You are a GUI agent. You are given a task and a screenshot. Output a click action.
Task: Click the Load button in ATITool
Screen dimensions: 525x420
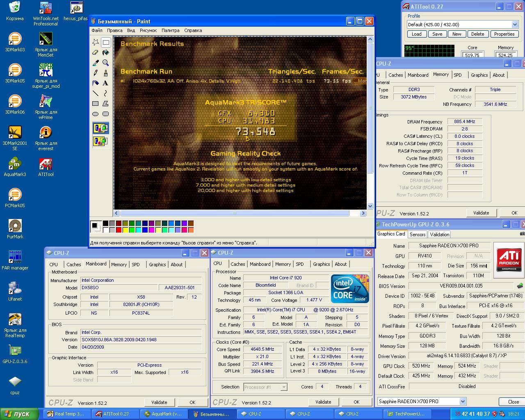pyautogui.click(x=416, y=34)
